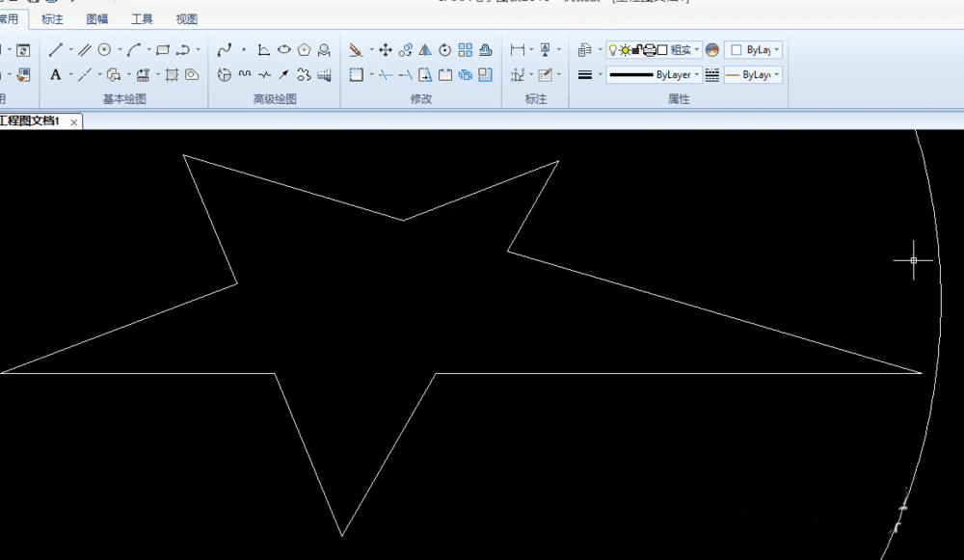964x560 pixels.
Task: Select the Dimension edit tool
Action: tap(545, 75)
